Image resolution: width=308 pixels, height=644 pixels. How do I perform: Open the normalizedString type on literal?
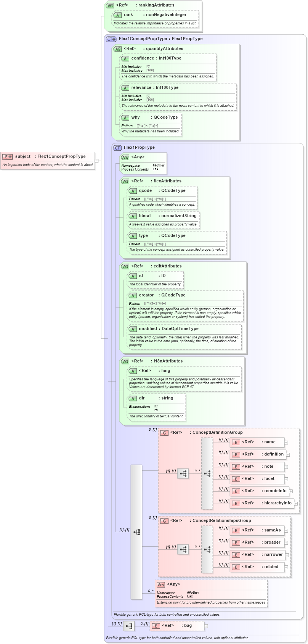pyautogui.click(x=179, y=216)
